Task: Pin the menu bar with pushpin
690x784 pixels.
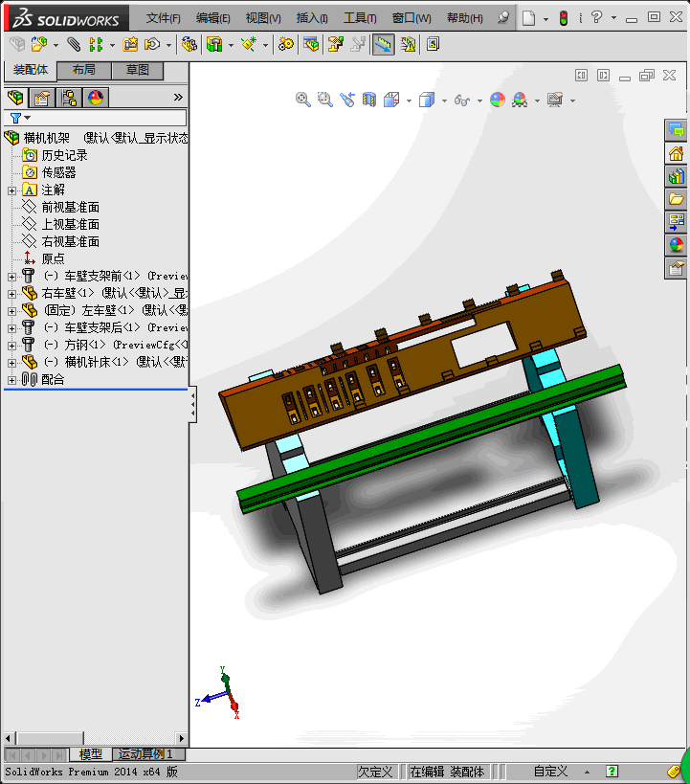Action: (503, 17)
